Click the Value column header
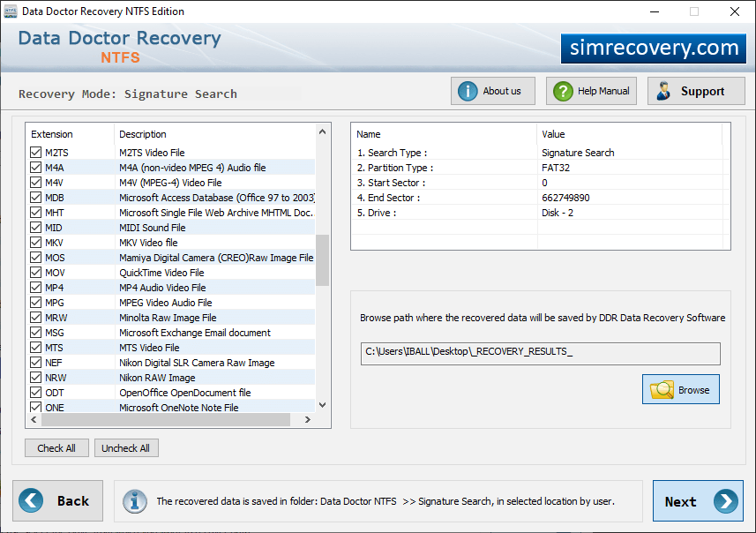The width and height of the screenshot is (756, 533). [629, 134]
